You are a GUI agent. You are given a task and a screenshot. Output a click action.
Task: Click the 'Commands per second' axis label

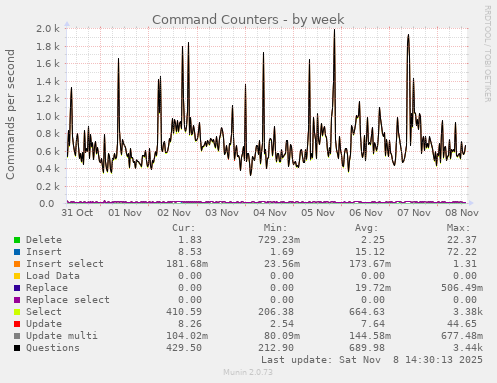tap(10, 114)
